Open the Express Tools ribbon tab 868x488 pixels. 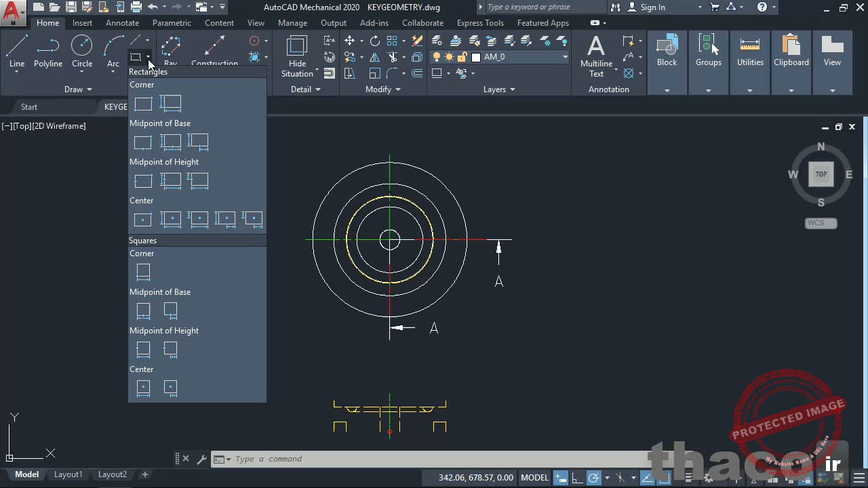[480, 23]
